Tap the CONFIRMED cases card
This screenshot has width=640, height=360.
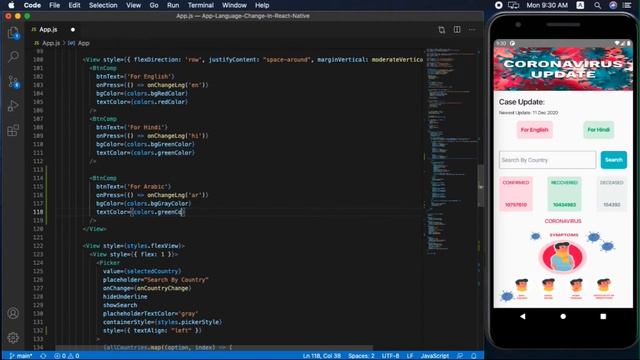click(516, 193)
